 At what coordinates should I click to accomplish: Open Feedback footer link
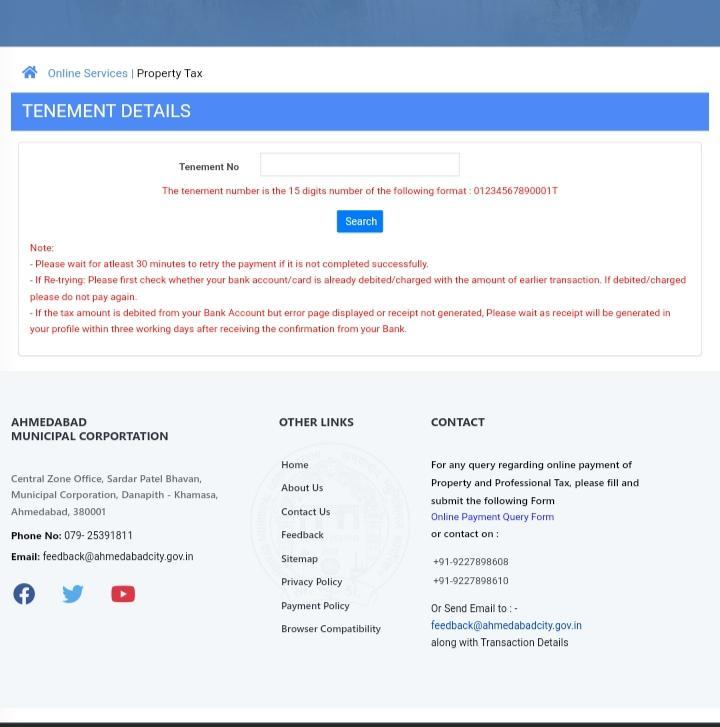[302, 535]
